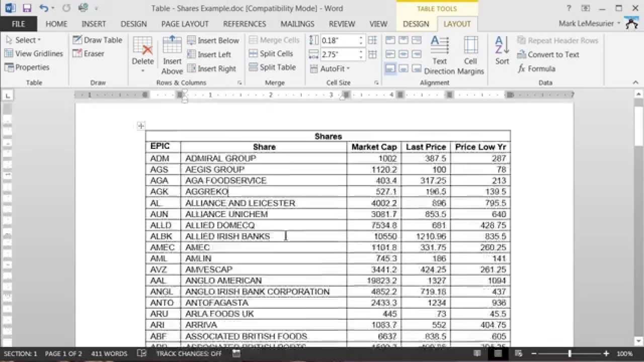The height and width of the screenshot is (362, 644).
Task: Click the Sort A-Z button
Action: tap(502, 50)
